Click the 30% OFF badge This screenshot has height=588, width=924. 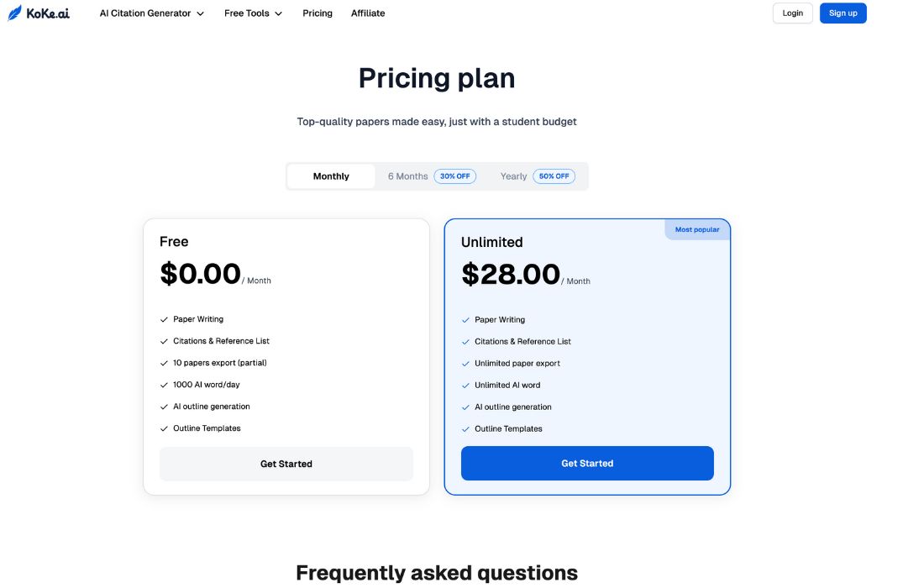point(454,176)
